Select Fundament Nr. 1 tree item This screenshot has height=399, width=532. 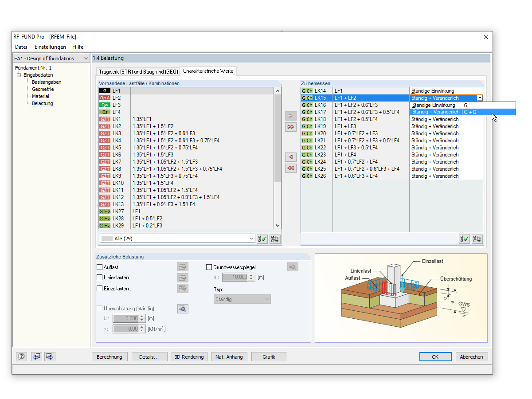coord(33,68)
